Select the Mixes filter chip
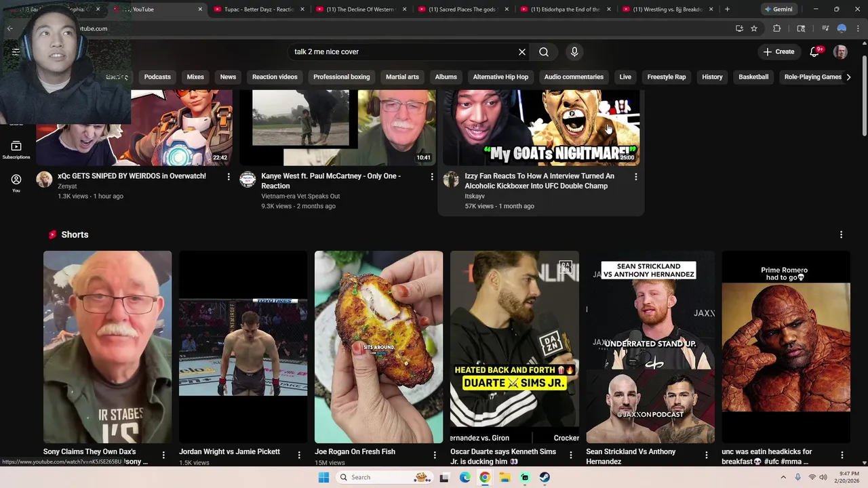The height and width of the screenshot is (488, 868). 195,77
